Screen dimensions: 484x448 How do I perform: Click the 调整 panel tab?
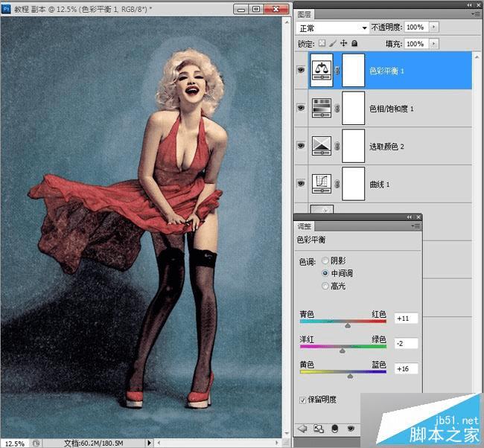pos(304,225)
